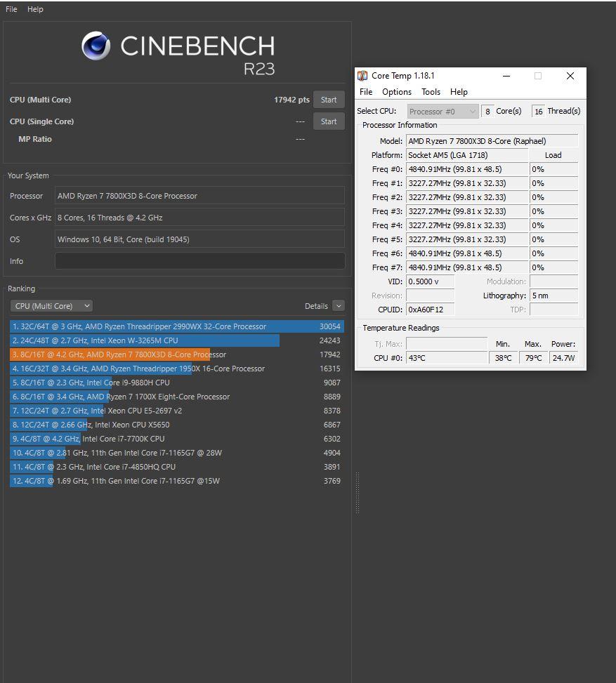616x683 pixels.
Task: Open the Cinebench File menu
Action: (x=11, y=9)
